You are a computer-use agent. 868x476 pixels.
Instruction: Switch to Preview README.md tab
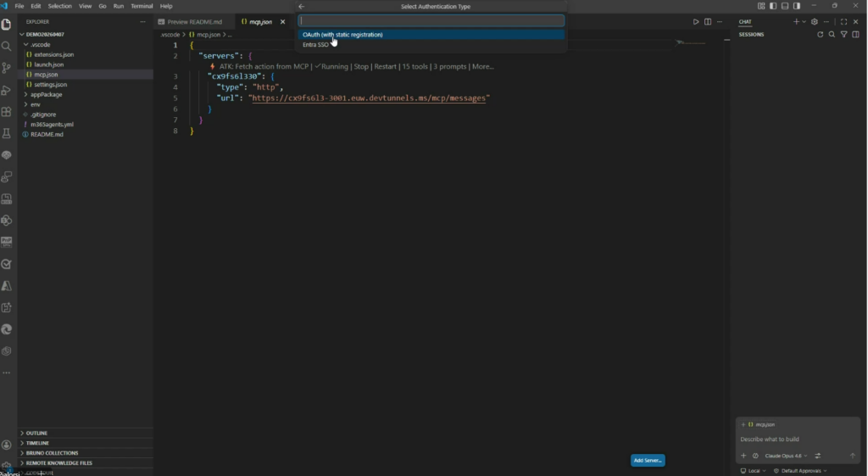(194, 21)
